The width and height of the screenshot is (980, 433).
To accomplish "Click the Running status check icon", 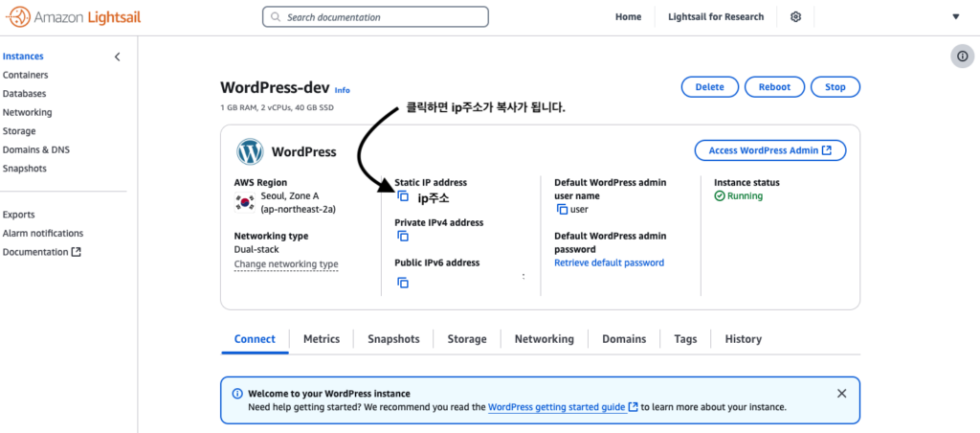I will point(720,196).
